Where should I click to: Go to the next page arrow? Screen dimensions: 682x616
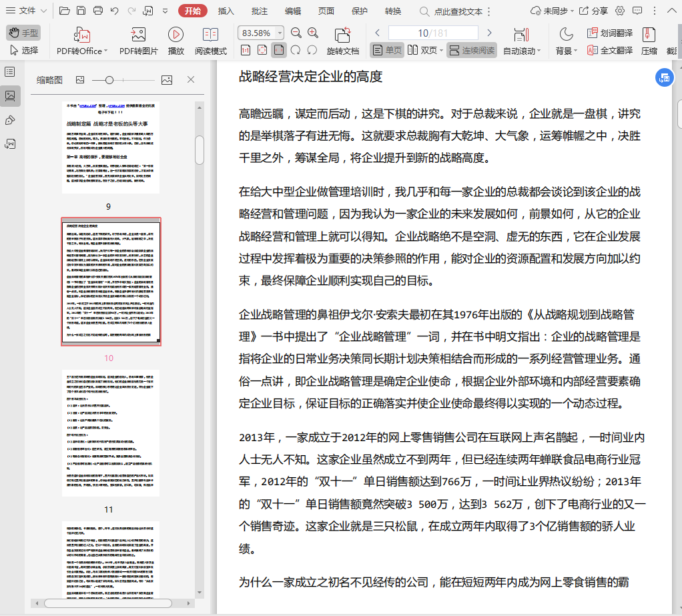[489, 33]
